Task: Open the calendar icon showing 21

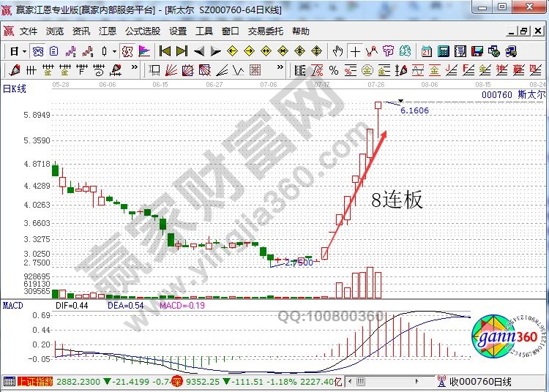Action: pos(427,51)
